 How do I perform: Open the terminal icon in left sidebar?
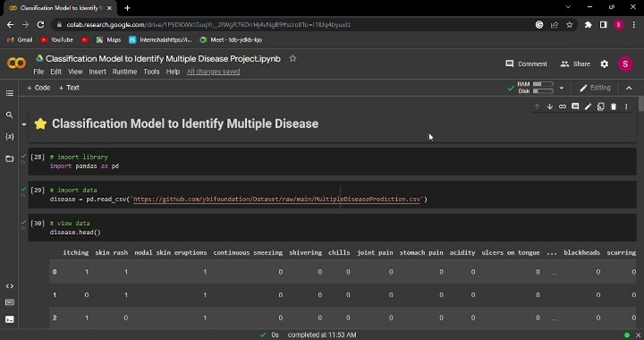(10, 319)
